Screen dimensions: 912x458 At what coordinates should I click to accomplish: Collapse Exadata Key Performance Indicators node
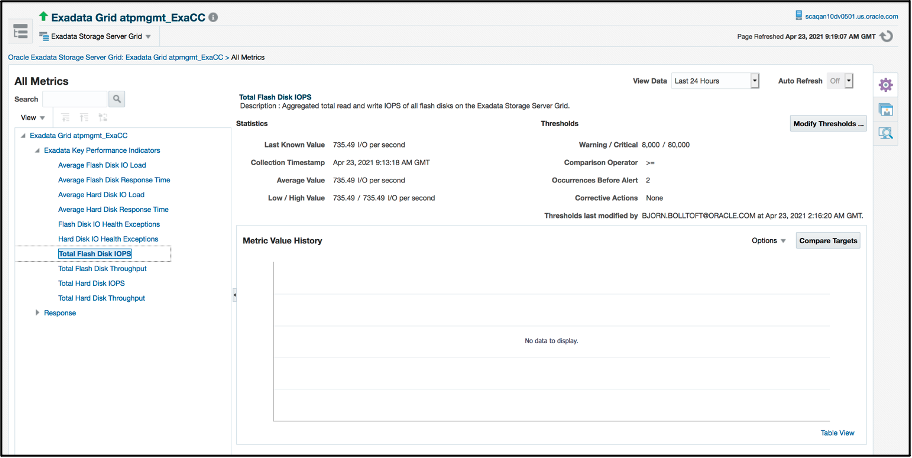pyautogui.click(x=38, y=151)
